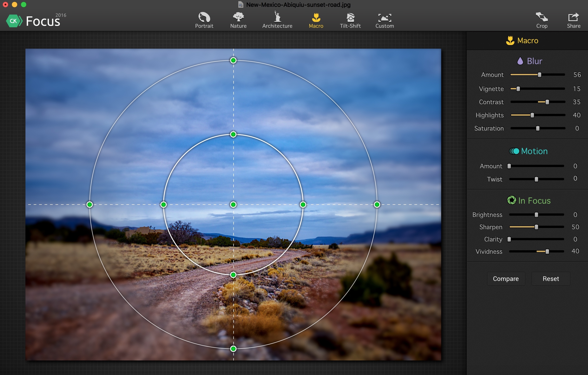Select the Macro flower icon in toolbar

click(x=316, y=17)
